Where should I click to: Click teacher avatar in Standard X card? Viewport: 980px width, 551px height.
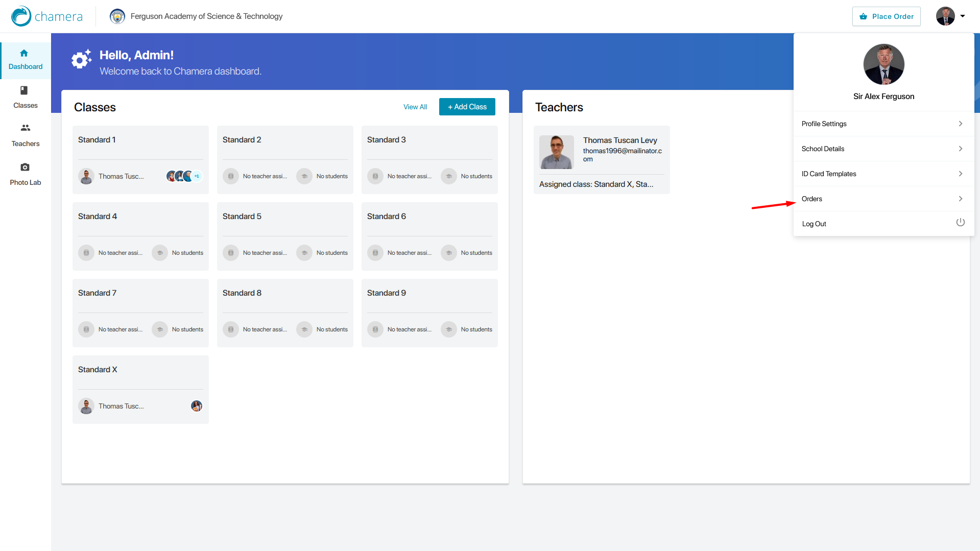click(x=86, y=406)
